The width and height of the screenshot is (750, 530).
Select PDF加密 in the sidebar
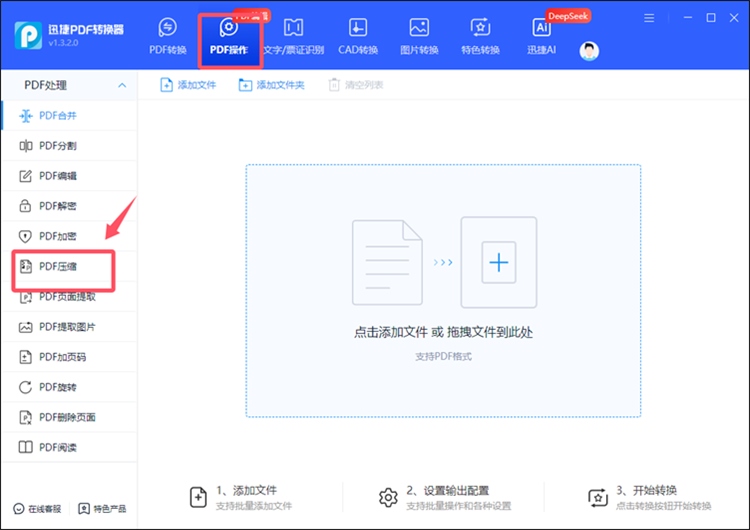69,236
